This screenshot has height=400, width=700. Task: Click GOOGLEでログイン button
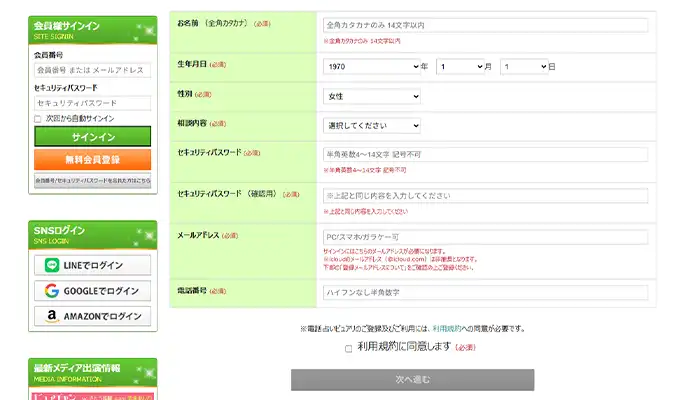tap(92, 291)
